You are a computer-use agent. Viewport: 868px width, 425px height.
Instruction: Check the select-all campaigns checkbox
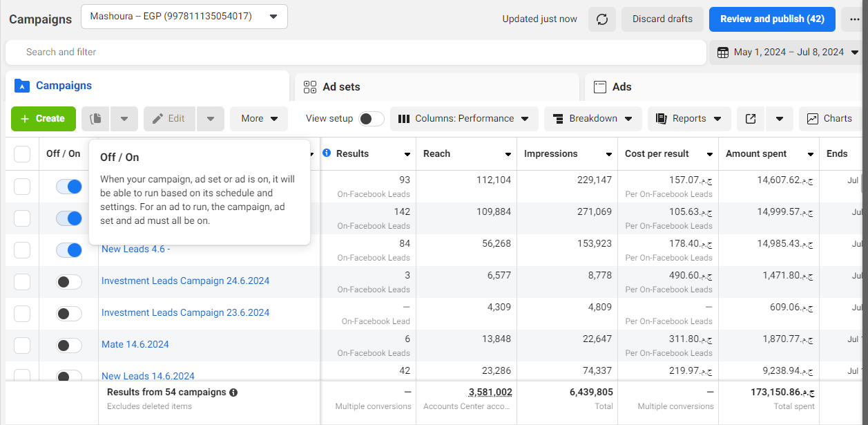(22, 154)
